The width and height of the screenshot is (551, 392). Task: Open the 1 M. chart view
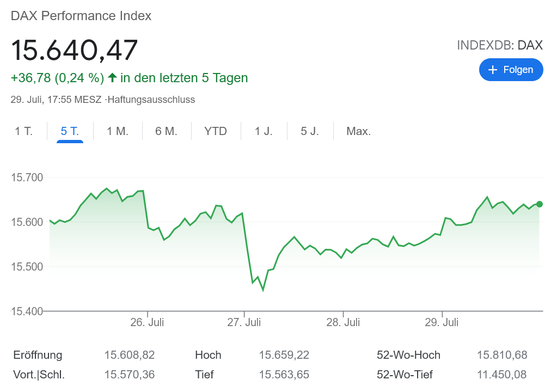click(118, 131)
